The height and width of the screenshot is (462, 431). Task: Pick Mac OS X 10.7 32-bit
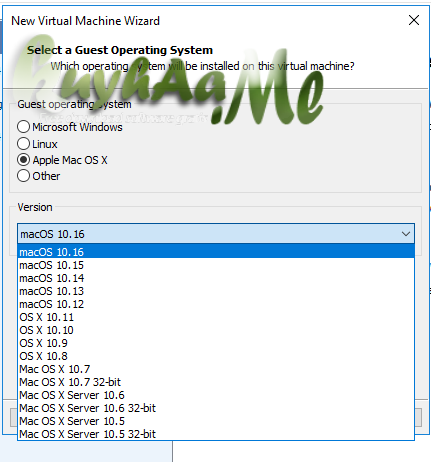[x=216, y=382]
